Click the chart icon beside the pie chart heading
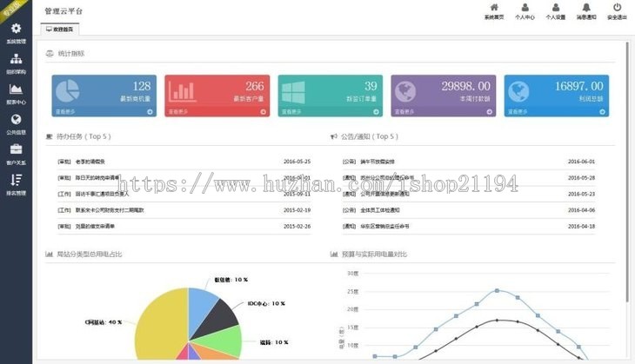This screenshot has width=635, height=364. (x=49, y=255)
